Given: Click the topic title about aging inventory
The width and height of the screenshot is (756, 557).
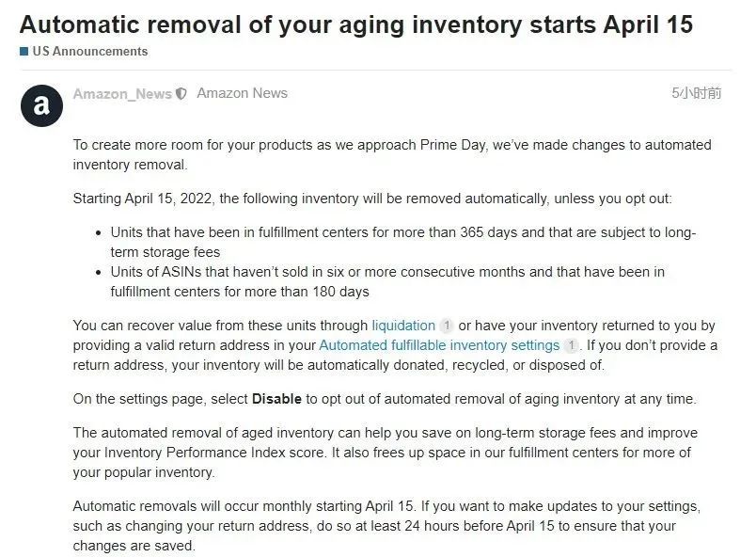Looking at the screenshot, I should [x=356, y=24].
